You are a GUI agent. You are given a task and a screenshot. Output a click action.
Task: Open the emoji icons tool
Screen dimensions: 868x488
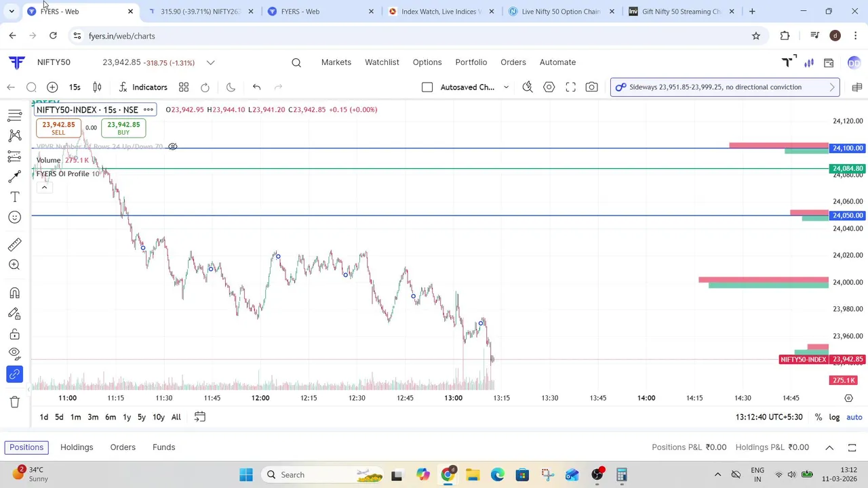(x=14, y=218)
